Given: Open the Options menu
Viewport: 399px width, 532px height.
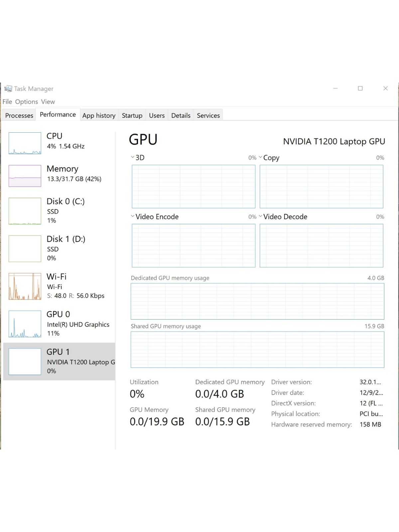Looking at the screenshot, I should (x=27, y=102).
